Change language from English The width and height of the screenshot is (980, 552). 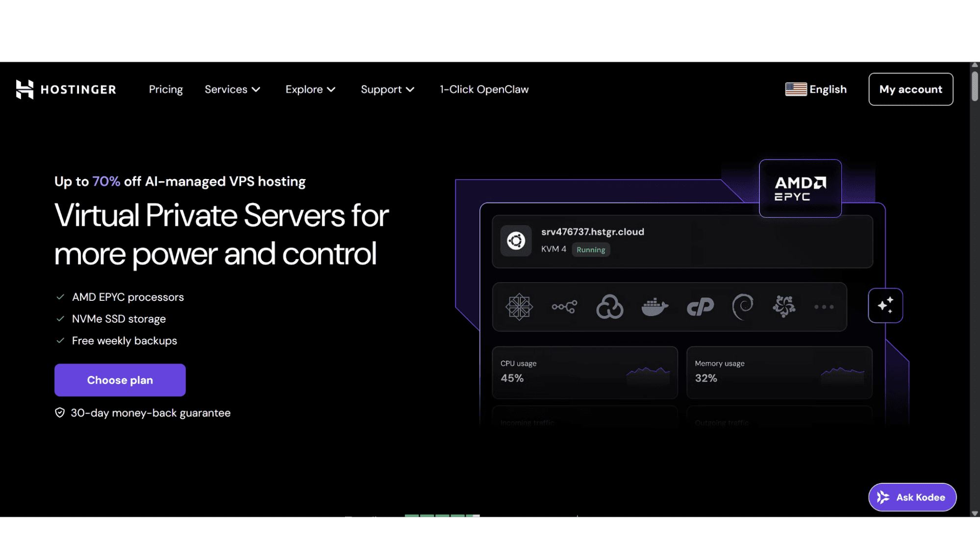tap(816, 89)
